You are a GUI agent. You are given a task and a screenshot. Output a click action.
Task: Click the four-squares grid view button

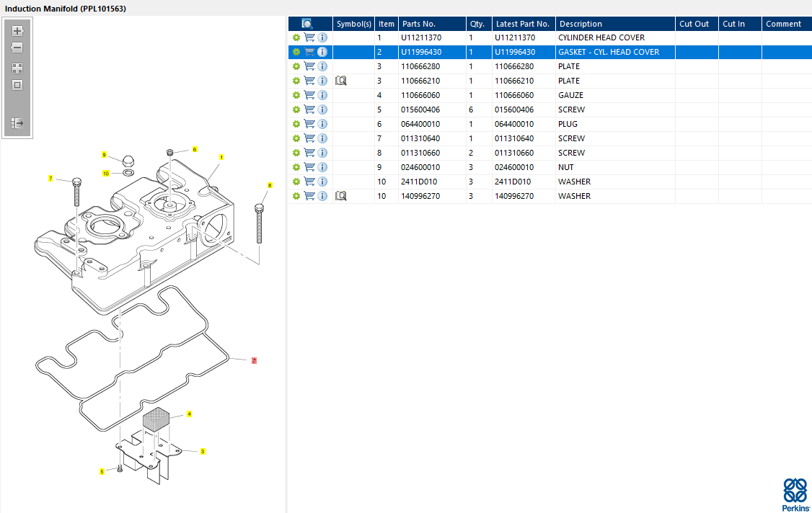[x=17, y=68]
